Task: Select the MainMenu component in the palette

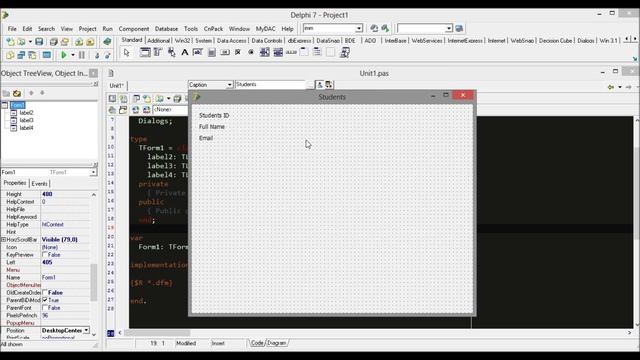Action: [158, 52]
